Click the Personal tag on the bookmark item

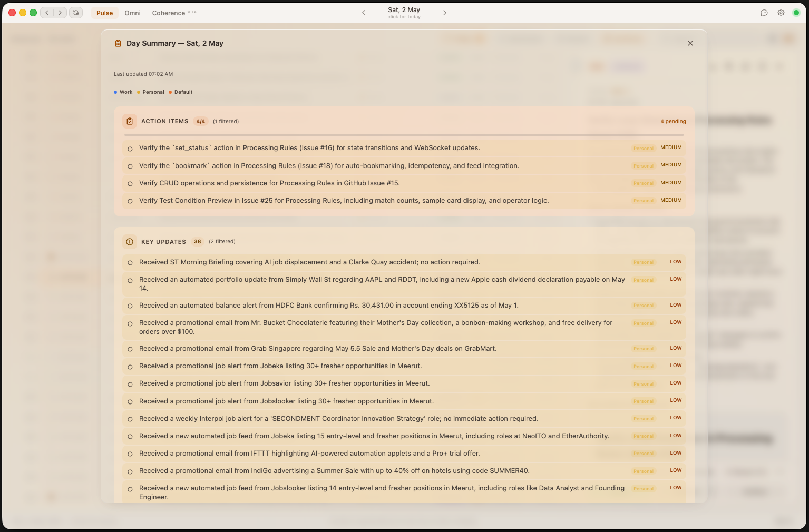pyautogui.click(x=644, y=166)
